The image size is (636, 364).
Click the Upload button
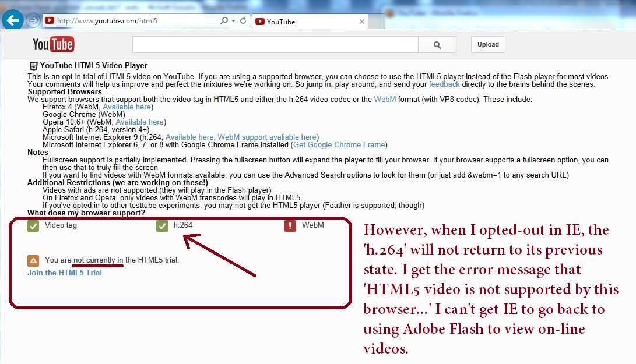[488, 45]
